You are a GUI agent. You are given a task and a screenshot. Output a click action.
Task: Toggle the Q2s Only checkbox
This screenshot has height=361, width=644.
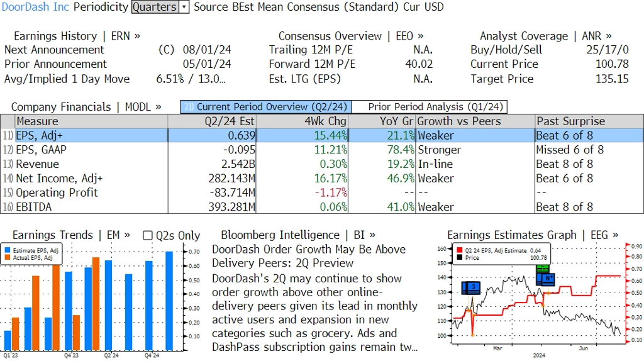pyautogui.click(x=147, y=235)
